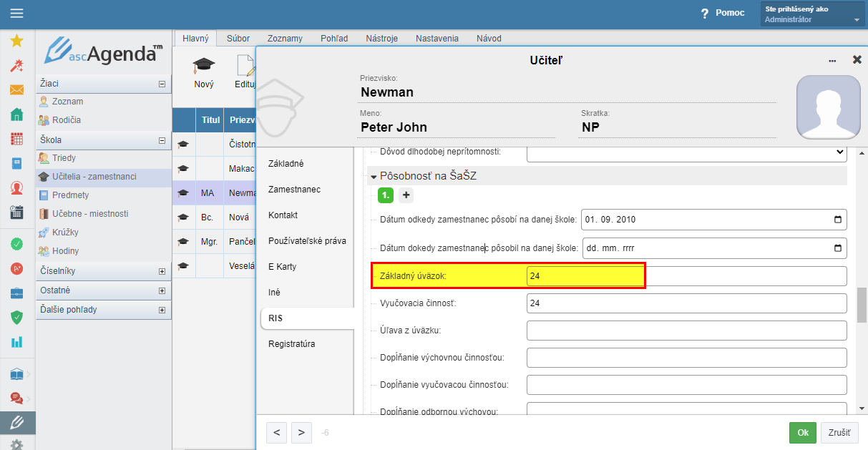Click the yellow star favorites icon
The height and width of the screenshot is (450, 868).
(16, 41)
